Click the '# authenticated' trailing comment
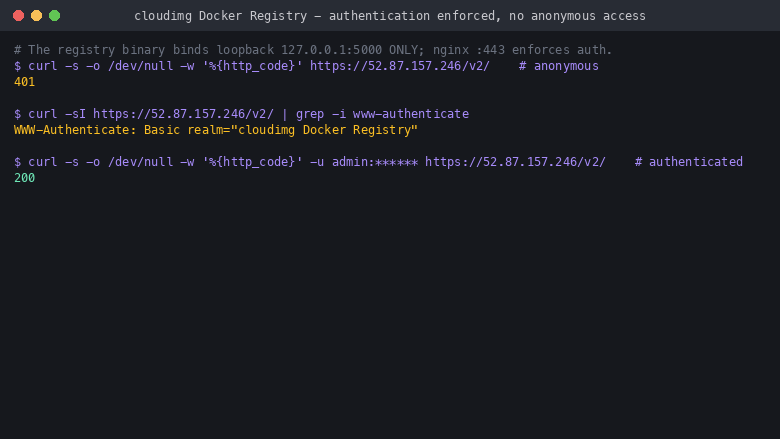The width and height of the screenshot is (780, 439). 688,162
